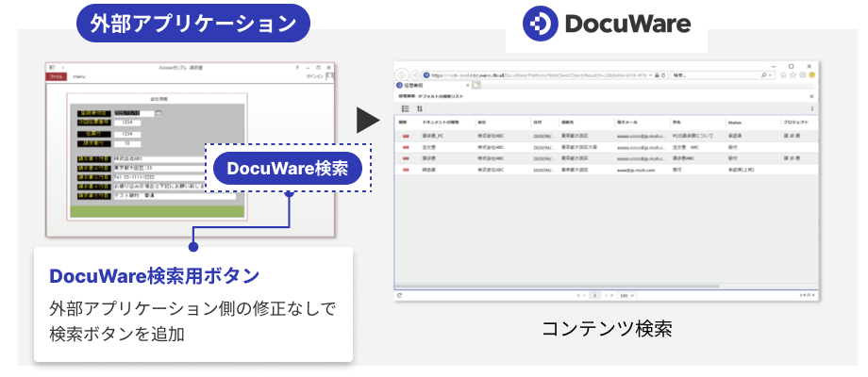
Task: Sort by ドキュメントの種類 column header
Action: [x=441, y=122]
